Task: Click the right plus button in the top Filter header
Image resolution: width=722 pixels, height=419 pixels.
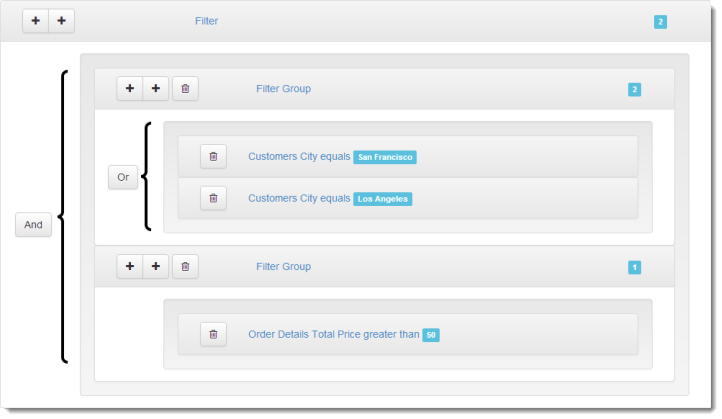Action: pos(62,21)
